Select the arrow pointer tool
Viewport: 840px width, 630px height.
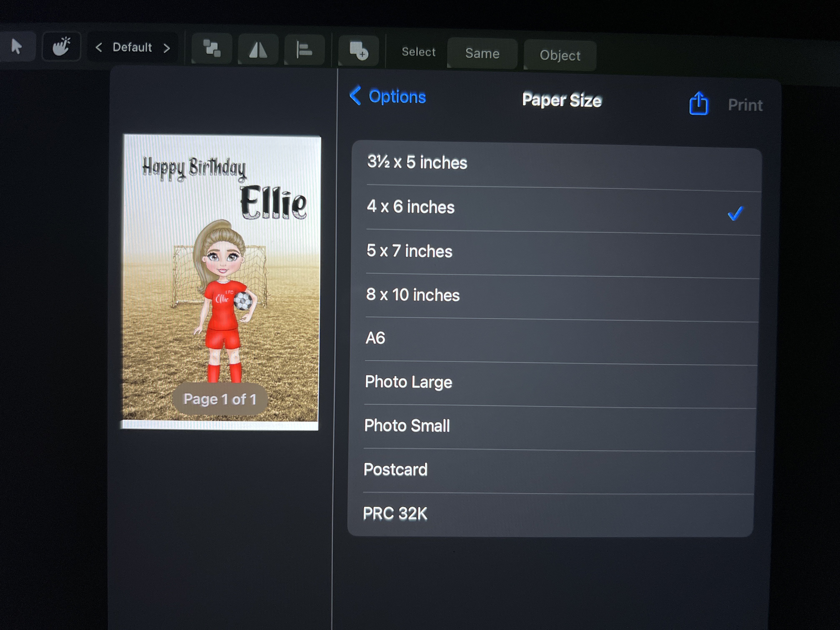[17, 46]
